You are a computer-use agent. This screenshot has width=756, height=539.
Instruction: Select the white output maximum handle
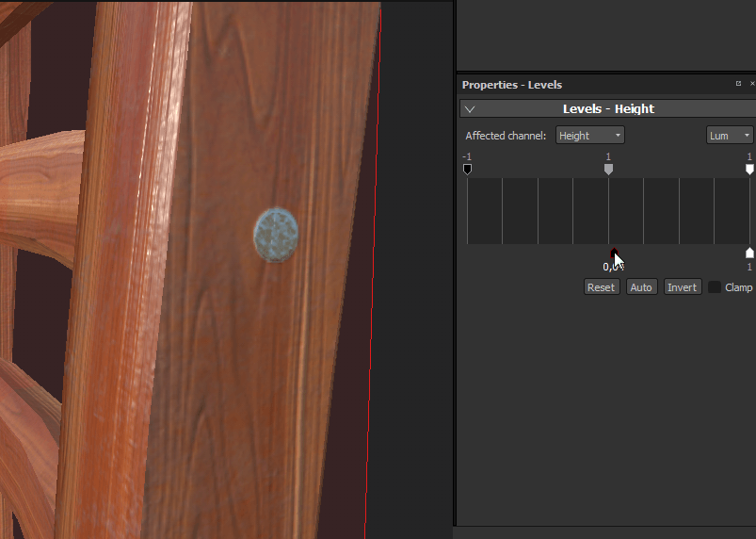(x=749, y=253)
